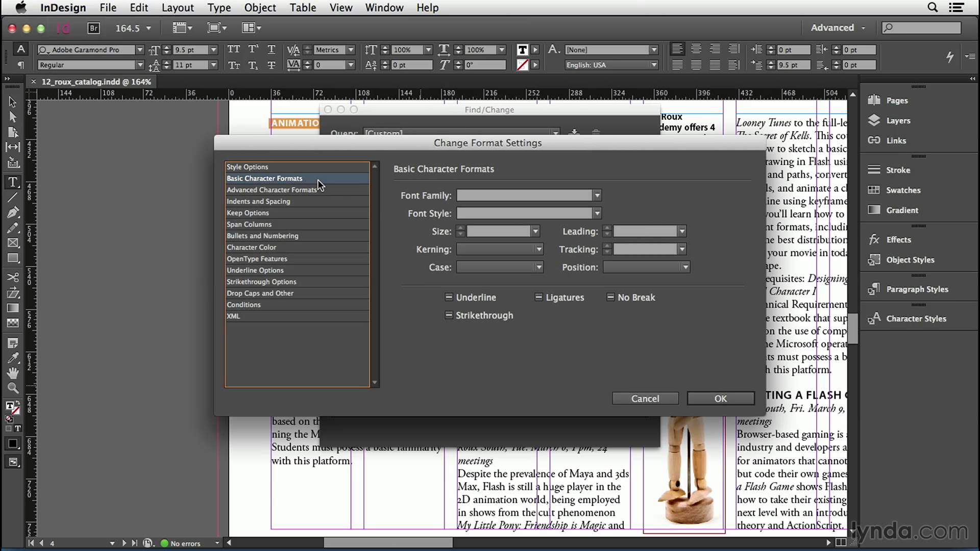
Task: Toggle Subscript in control panel
Action: pyautogui.click(x=253, y=65)
